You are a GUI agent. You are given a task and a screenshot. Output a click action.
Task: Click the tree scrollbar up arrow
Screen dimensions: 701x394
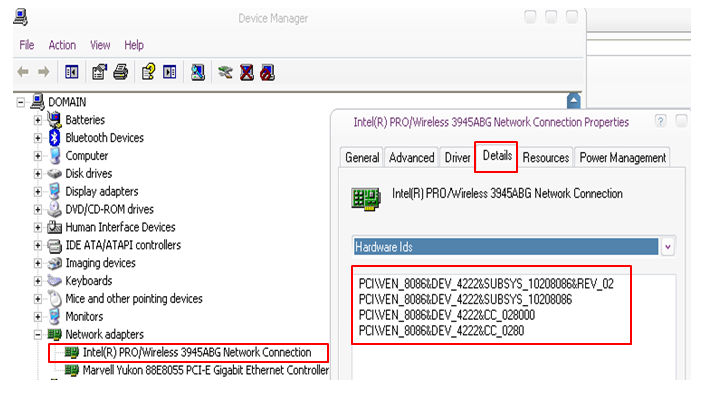click(x=574, y=101)
